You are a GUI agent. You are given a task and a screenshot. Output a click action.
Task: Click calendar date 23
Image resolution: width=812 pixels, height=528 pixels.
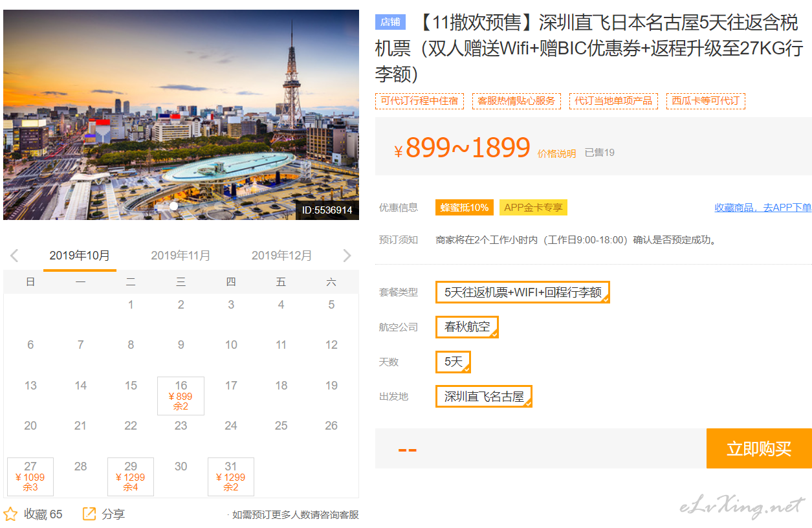[x=181, y=426]
